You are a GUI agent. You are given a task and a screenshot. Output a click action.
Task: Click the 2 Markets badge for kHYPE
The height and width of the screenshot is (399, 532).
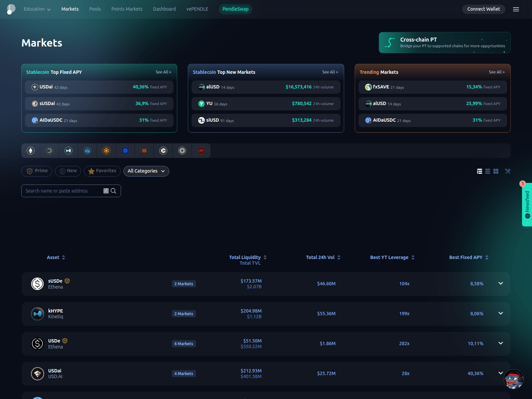[184, 314]
